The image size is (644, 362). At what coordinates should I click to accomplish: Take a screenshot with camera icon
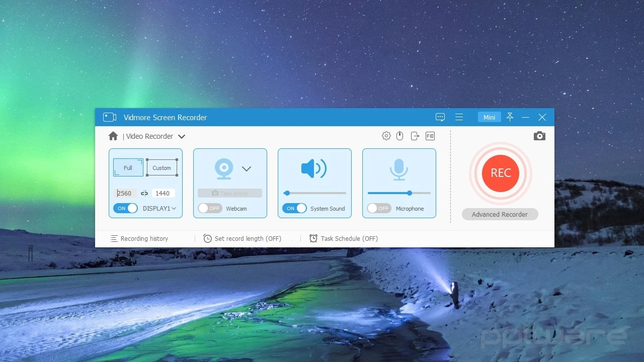coord(539,136)
